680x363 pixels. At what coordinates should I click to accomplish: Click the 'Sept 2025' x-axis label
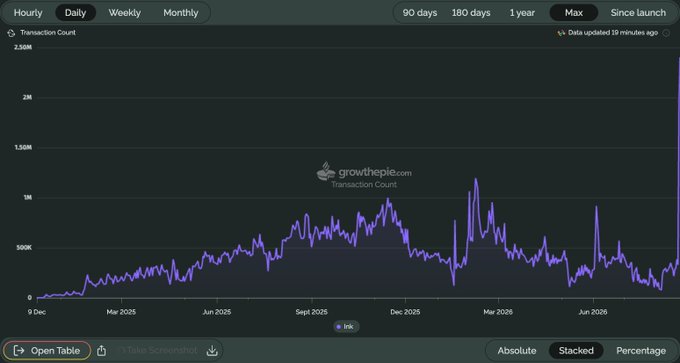pyautogui.click(x=311, y=312)
